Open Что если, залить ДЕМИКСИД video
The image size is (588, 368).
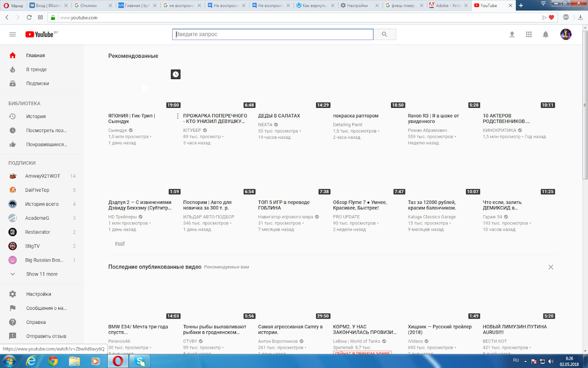502,205
